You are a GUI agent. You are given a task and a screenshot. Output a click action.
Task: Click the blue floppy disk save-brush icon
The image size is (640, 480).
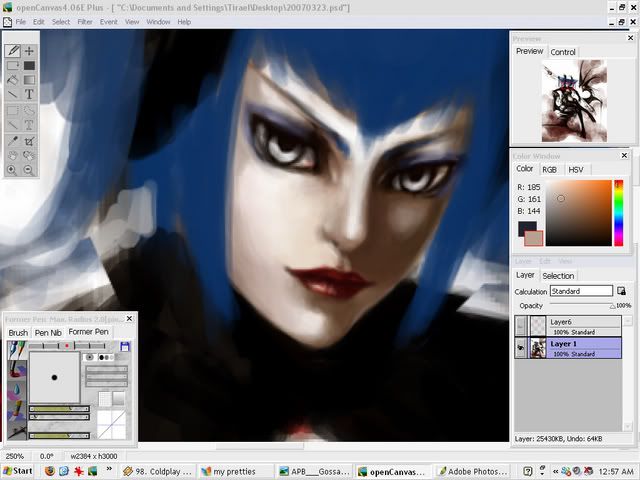[x=124, y=347]
